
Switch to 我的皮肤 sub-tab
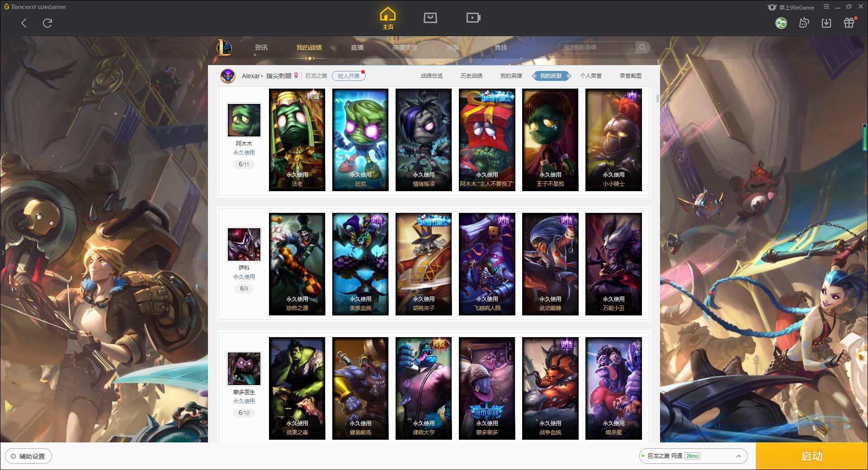coord(551,76)
